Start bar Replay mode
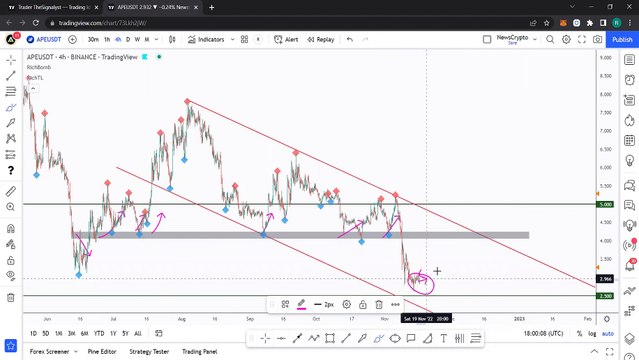Viewport: 639px width, 360px height. (x=321, y=40)
